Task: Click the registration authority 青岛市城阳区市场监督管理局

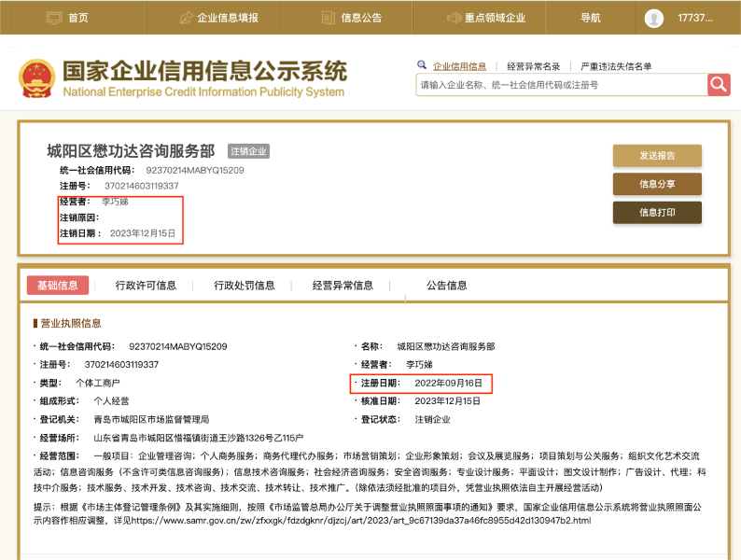Action: 151,420
